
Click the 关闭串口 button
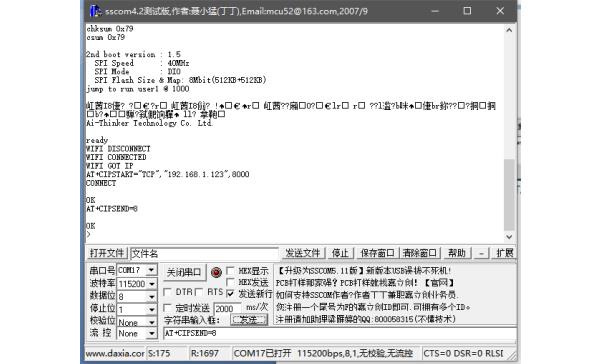click(x=184, y=272)
